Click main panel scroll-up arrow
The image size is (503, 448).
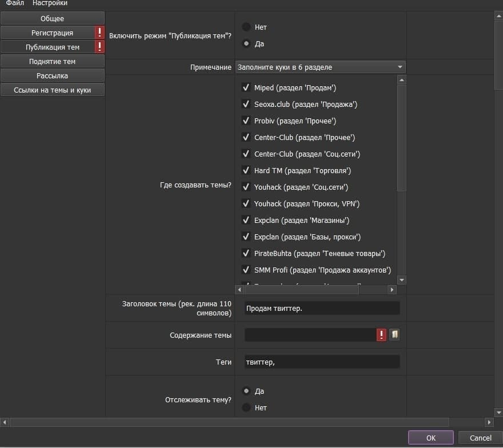pos(499,15)
